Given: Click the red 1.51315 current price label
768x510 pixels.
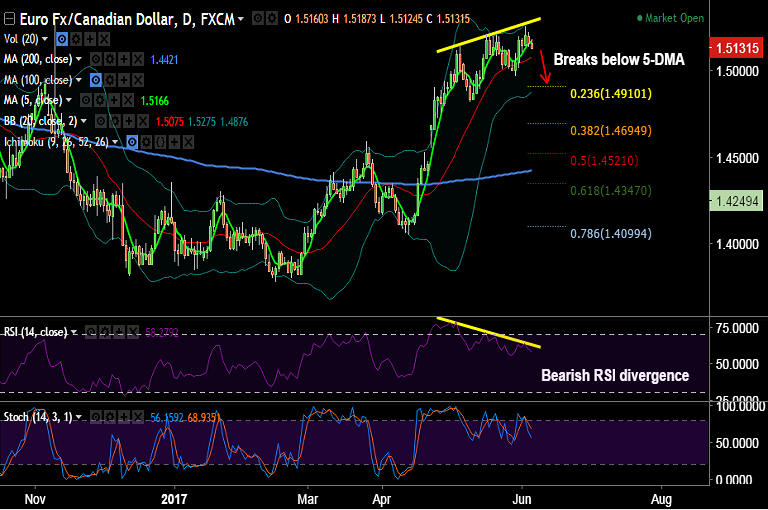Looking at the screenshot, I should (737, 48).
